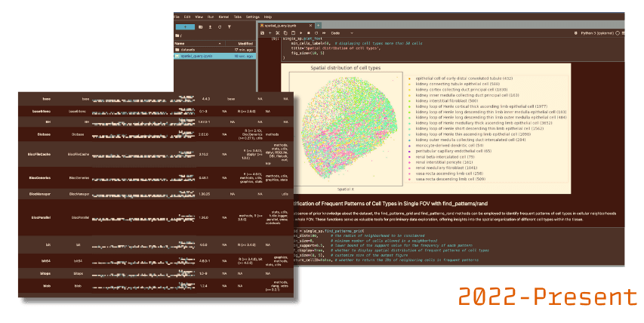Screen dimensions: 644x323
Task: Click bold 'BiocManager' row label in package table
Action: coord(40,194)
